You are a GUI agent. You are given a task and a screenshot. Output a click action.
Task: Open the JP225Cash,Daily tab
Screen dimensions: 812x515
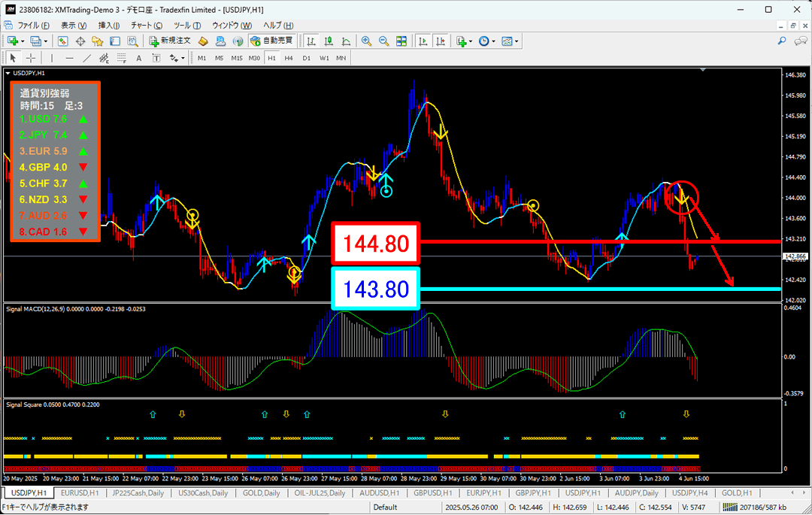click(138, 493)
